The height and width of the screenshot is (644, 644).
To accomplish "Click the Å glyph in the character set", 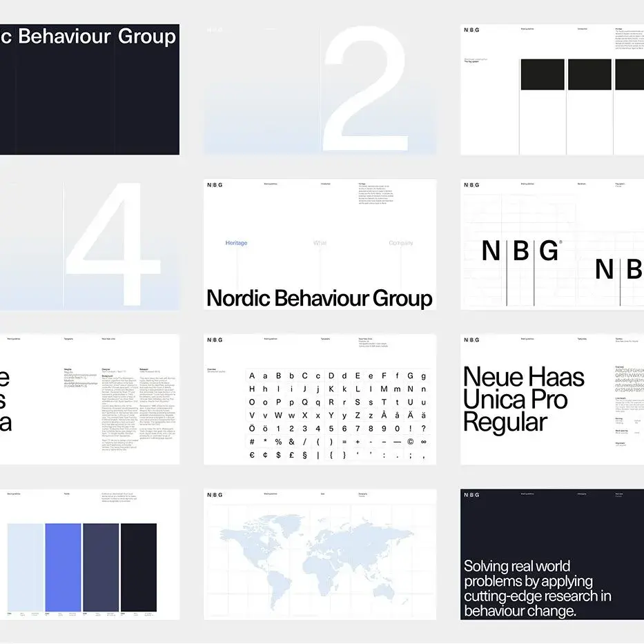I will [x=383, y=416].
